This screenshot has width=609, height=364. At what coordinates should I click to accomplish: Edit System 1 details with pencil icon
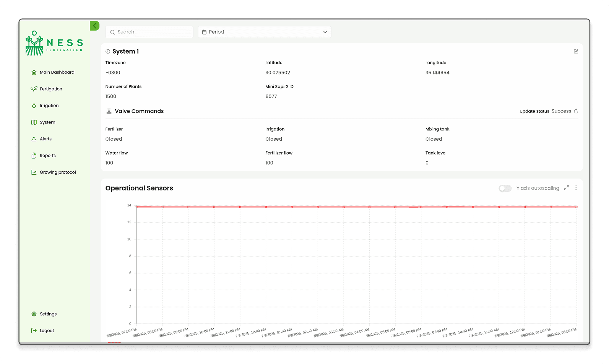pos(576,51)
